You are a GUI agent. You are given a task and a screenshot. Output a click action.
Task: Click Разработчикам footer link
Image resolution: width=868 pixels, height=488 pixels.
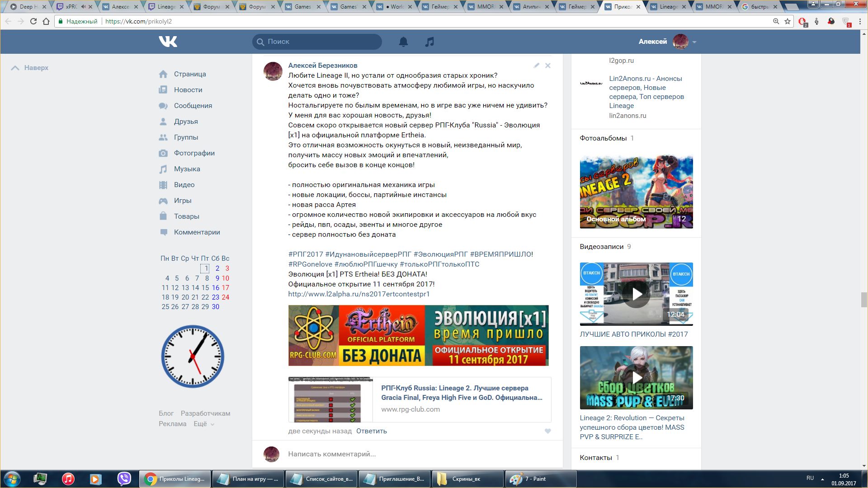[x=205, y=413]
